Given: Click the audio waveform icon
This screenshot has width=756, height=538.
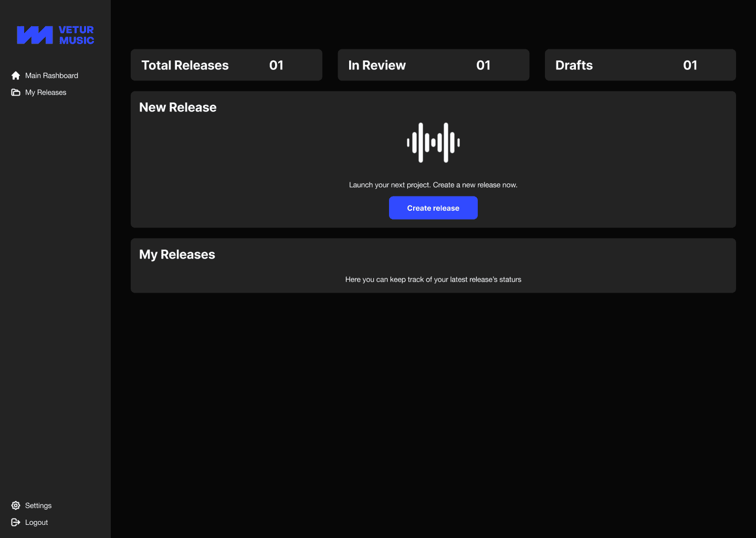Looking at the screenshot, I should click(433, 142).
